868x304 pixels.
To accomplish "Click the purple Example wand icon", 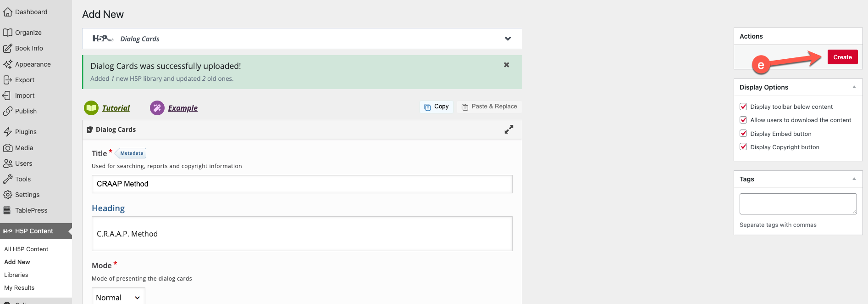I will 157,108.
